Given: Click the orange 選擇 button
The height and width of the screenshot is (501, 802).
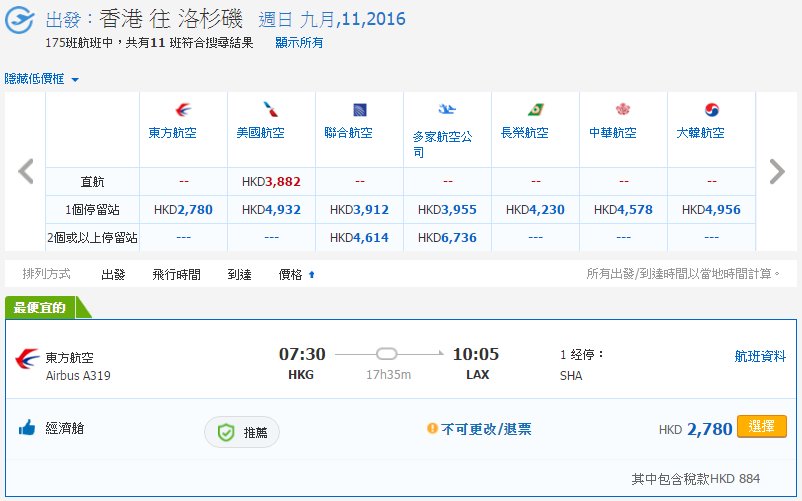Looking at the screenshot, I should point(762,426).
